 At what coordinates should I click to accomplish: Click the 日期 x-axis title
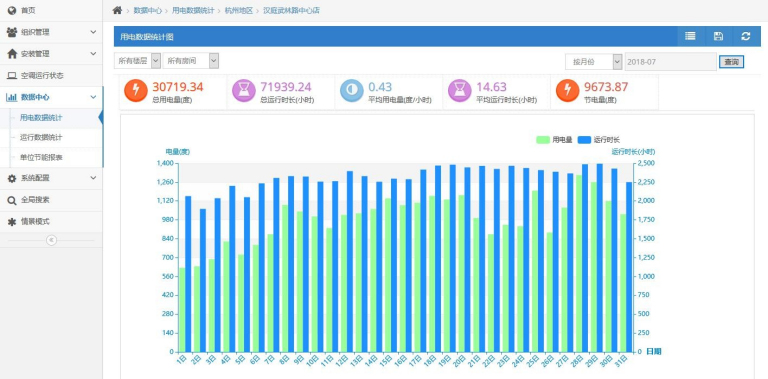pos(653,351)
